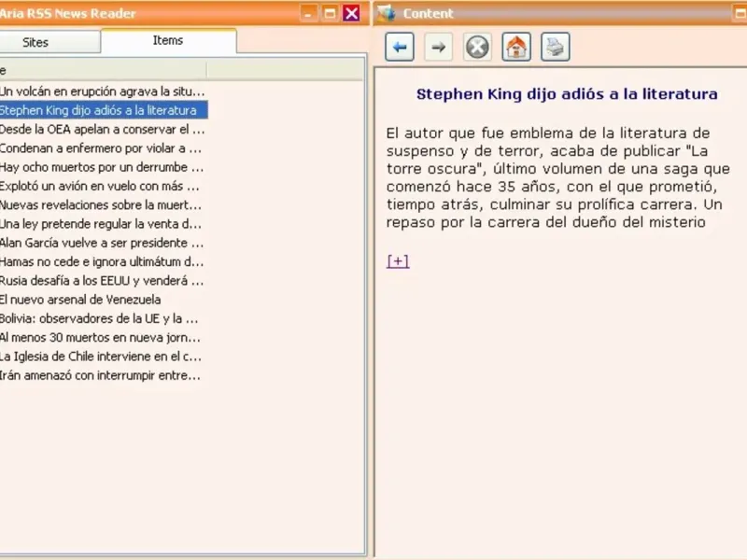Expand the article via the [+] link

pyautogui.click(x=398, y=261)
